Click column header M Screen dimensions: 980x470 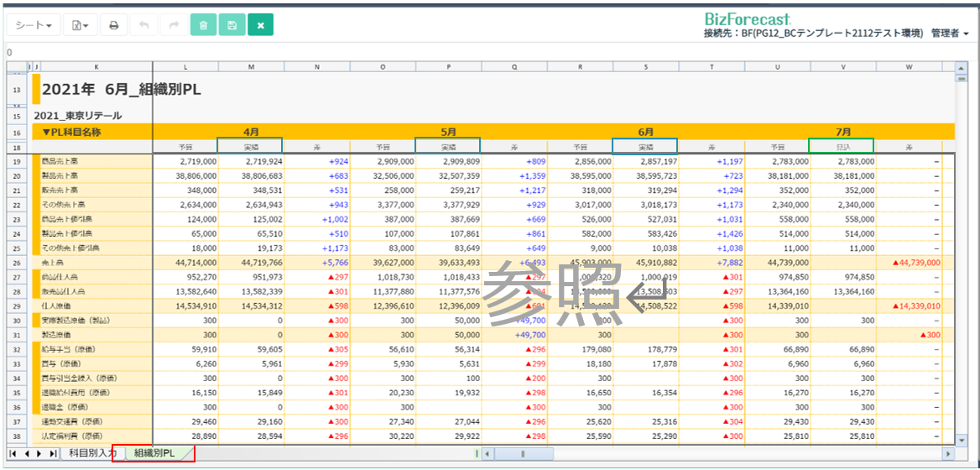coord(251,66)
